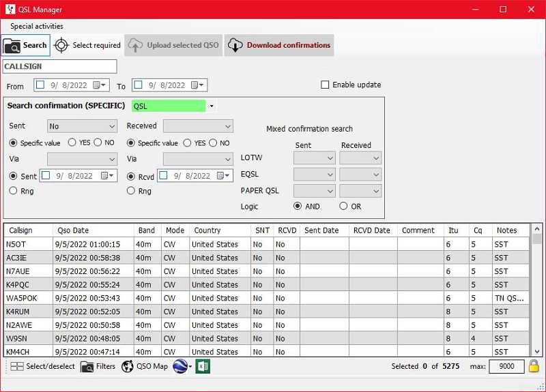Click the table scrollbar up arrow
This screenshot has width=546, height=392.
coord(536,229)
